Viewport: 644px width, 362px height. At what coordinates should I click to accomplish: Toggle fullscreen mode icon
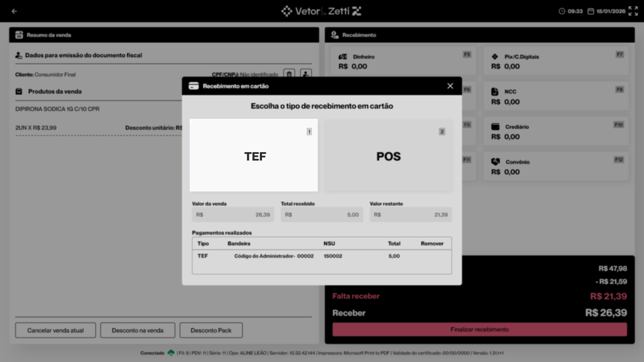pos(633,11)
